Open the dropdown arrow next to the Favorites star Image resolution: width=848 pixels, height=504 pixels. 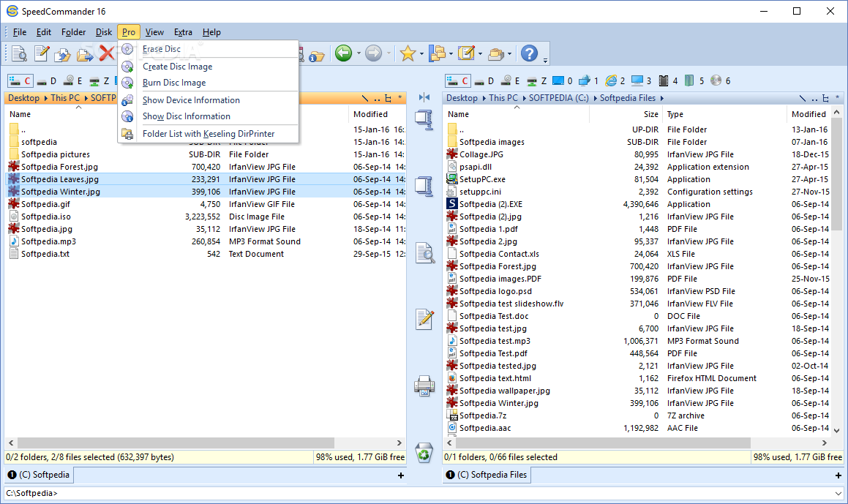pyautogui.click(x=421, y=53)
